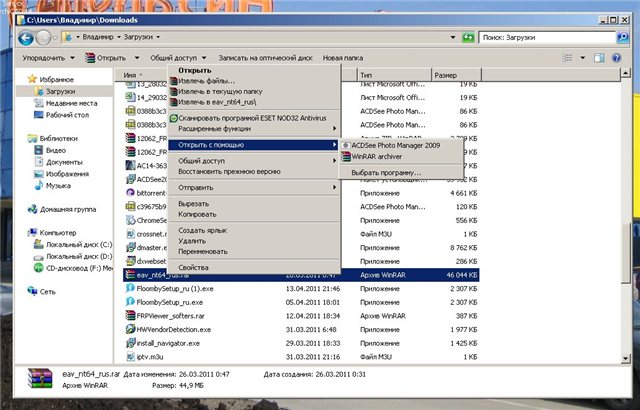Open the Музыка library
Viewport: 640px width, 410px height.
[58, 186]
